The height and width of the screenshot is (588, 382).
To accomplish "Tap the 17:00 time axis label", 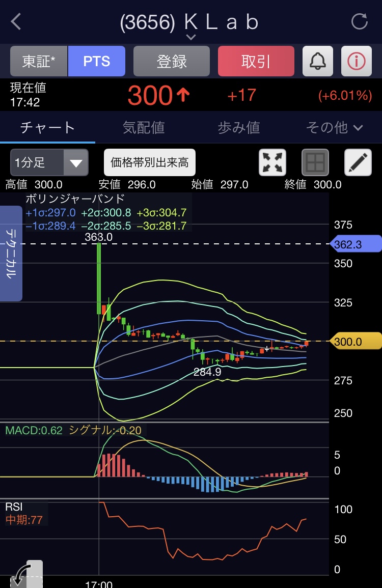I will [x=99, y=583].
